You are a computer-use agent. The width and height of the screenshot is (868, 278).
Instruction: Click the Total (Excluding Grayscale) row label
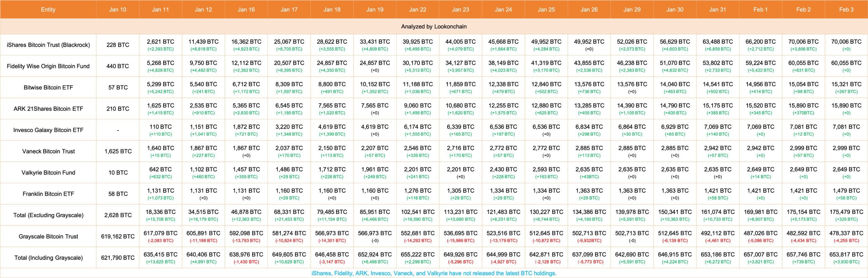tap(48, 215)
